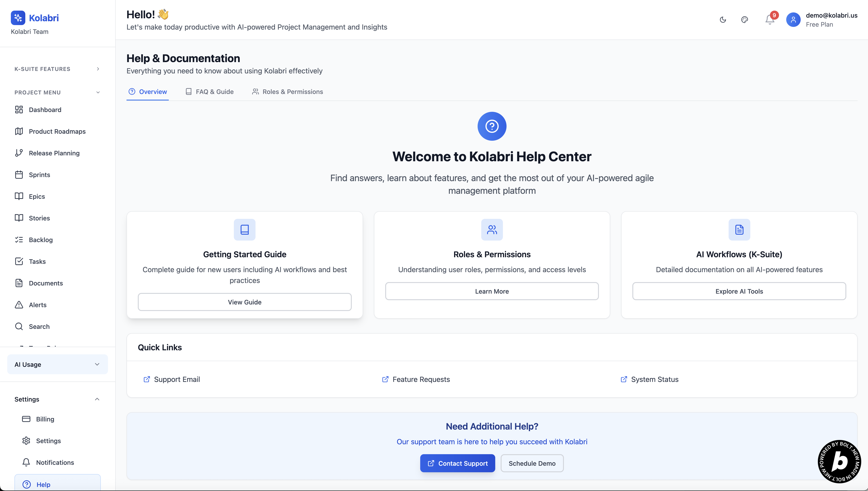Expand the AI Usage dropdown

[x=57, y=365]
